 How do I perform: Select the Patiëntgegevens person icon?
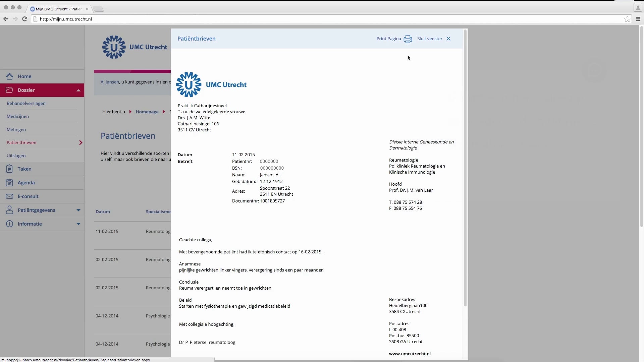coord(10,210)
